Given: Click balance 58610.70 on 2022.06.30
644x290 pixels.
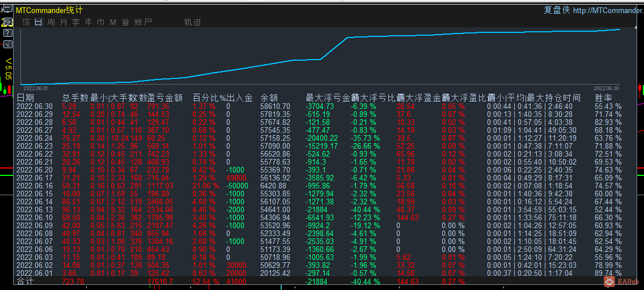Looking at the screenshot, I should click(275, 106).
